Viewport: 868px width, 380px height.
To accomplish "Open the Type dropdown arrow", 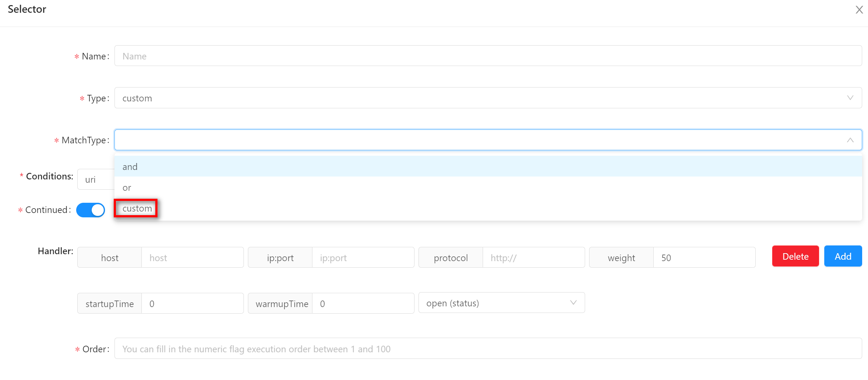I will click(851, 98).
